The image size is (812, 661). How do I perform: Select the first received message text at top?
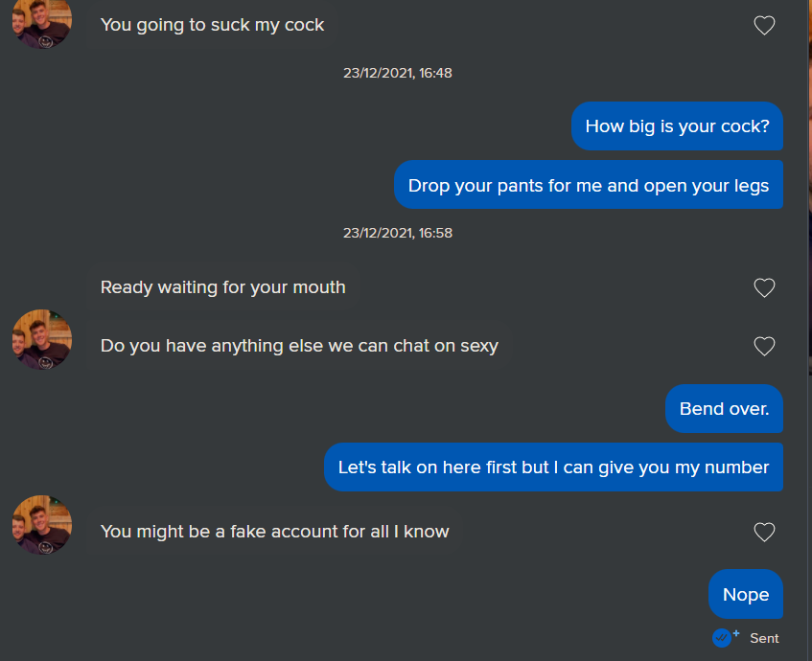212,25
